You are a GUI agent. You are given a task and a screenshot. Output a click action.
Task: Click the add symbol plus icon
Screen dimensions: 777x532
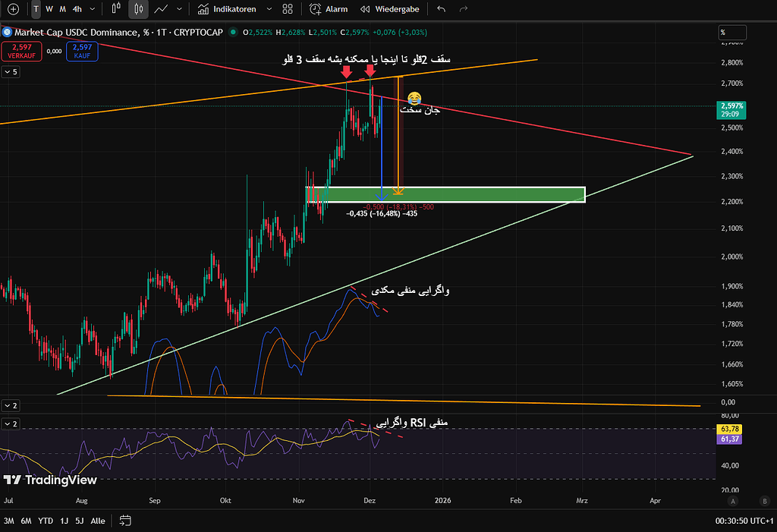pos(13,9)
